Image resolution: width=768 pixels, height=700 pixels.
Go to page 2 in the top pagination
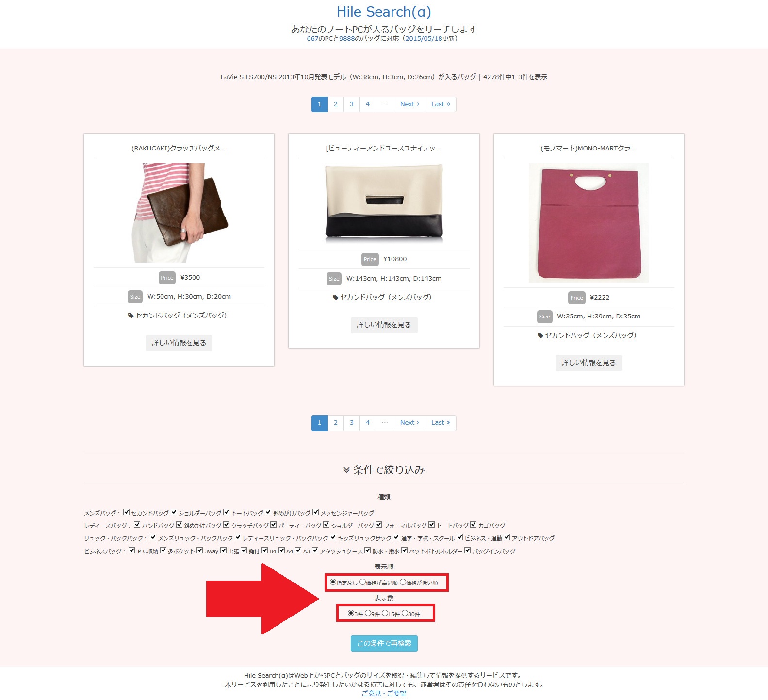click(335, 104)
